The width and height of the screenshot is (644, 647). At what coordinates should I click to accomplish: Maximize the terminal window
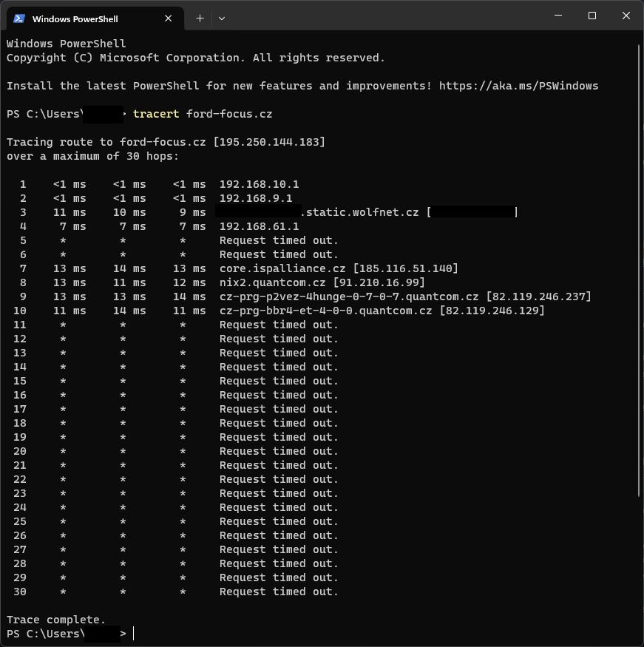pyautogui.click(x=592, y=16)
